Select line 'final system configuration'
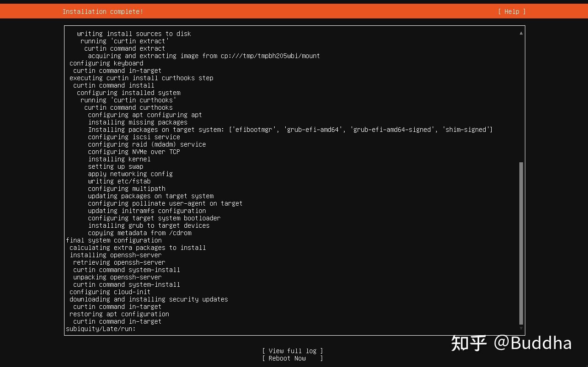Image resolution: width=588 pixels, height=367 pixels. 114,240
